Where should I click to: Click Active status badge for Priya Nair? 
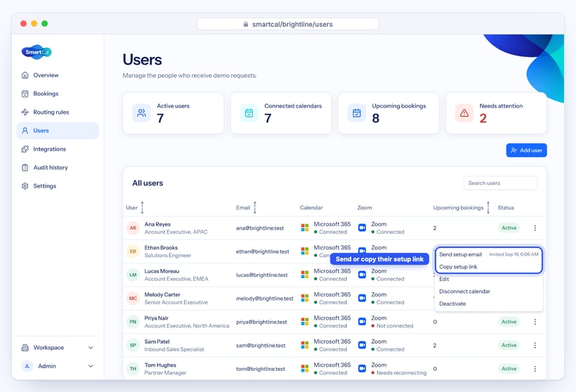tap(509, 322)
